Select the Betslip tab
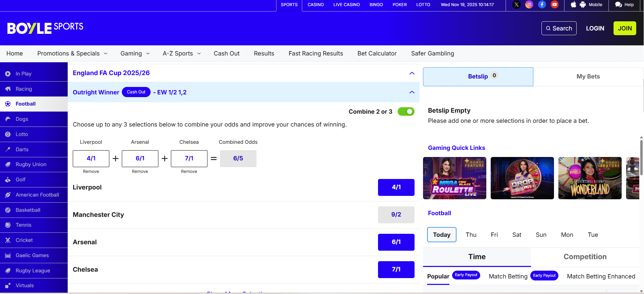The image size is (644, 294). [478, 77]
